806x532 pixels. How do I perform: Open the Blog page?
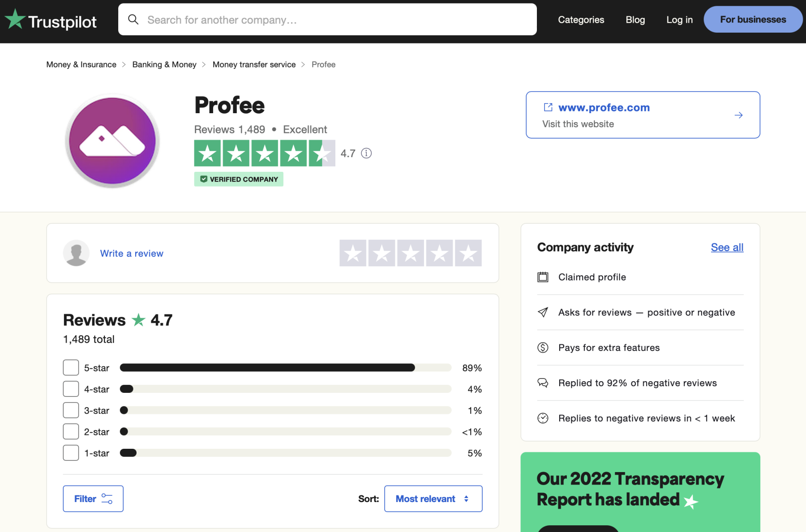click(x=635, y=20)
